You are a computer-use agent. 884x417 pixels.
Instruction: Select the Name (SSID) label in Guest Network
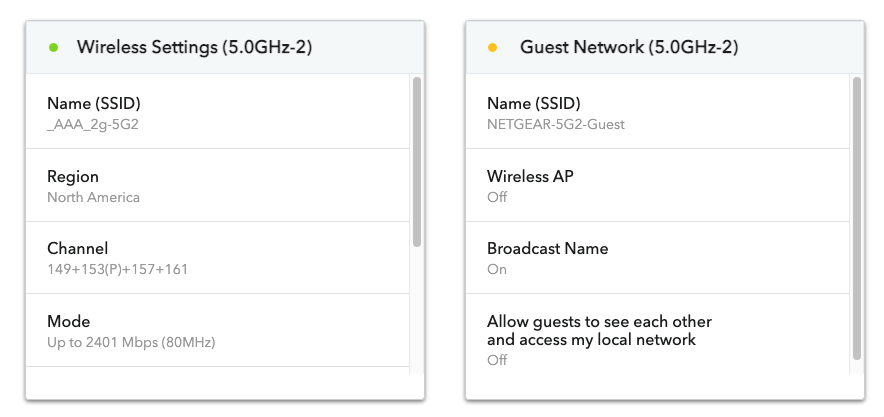(533, 104)
